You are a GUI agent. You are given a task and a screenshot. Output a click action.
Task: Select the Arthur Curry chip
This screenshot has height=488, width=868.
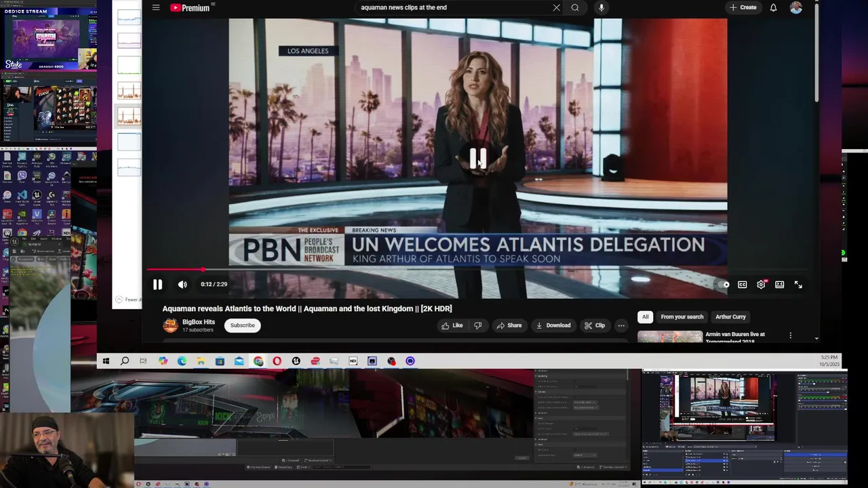tap(730, 317)
